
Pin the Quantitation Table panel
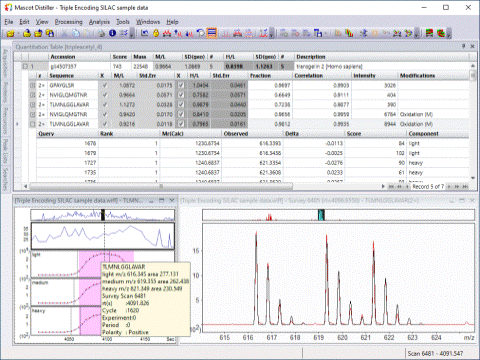click(x=463, y=46)
